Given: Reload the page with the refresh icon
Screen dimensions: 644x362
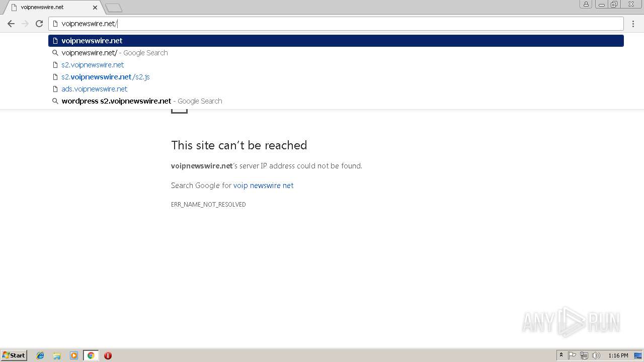Looking at the screenshot, I should coord(39,24).
